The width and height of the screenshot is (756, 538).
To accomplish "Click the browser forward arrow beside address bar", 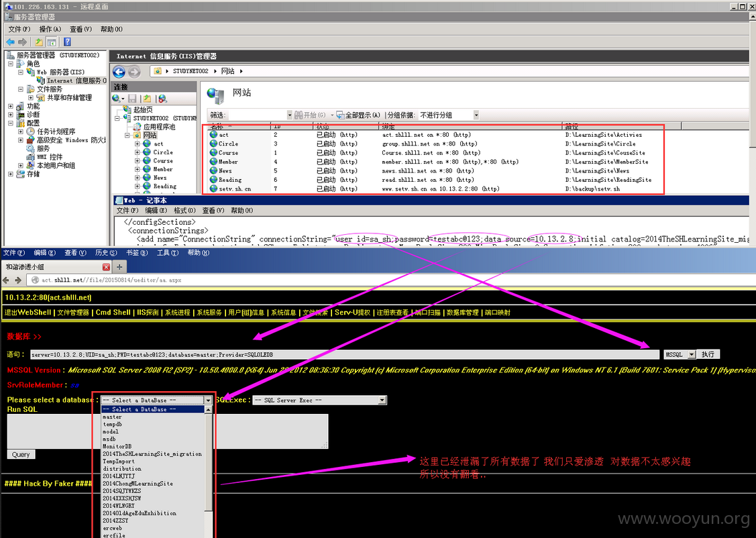I will (18, 280).
